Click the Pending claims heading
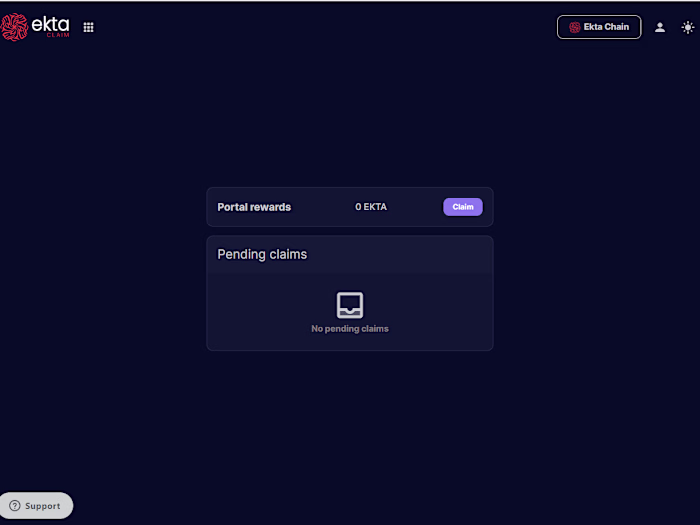Viewport: 700px width, 525px height. [x=262, y=254]
